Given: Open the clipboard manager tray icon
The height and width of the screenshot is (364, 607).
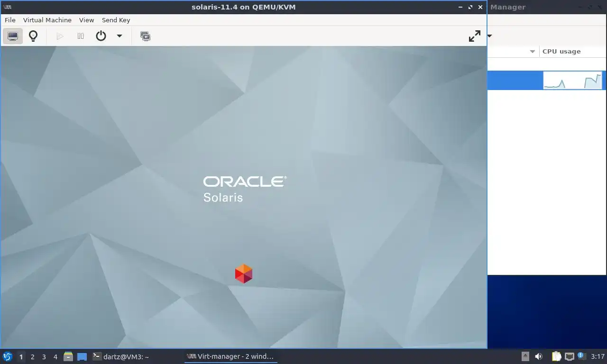Looking at the screenshot, I should pyautogui.click(x=556, y=356).
